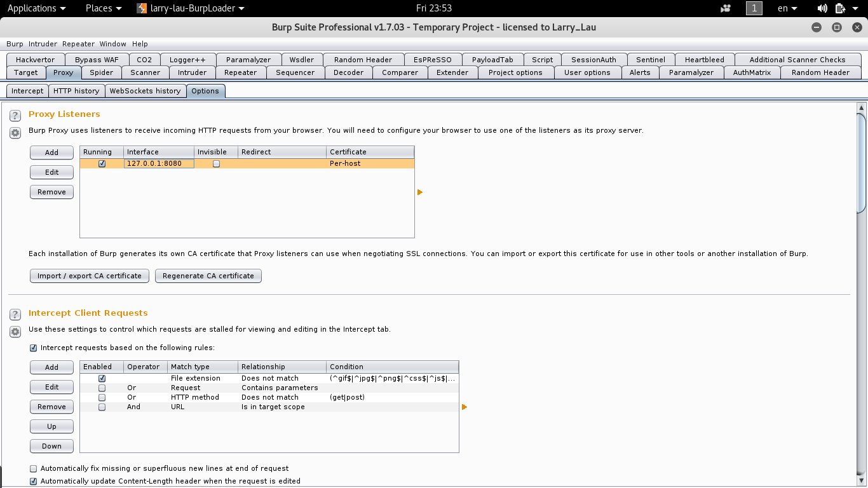Click the Condition column header in rules table
Screen dimensions: 868x488
(393, 367)
